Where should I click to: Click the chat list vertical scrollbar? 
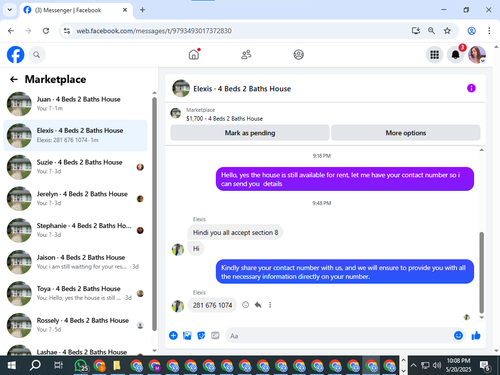tap(154, 213)
